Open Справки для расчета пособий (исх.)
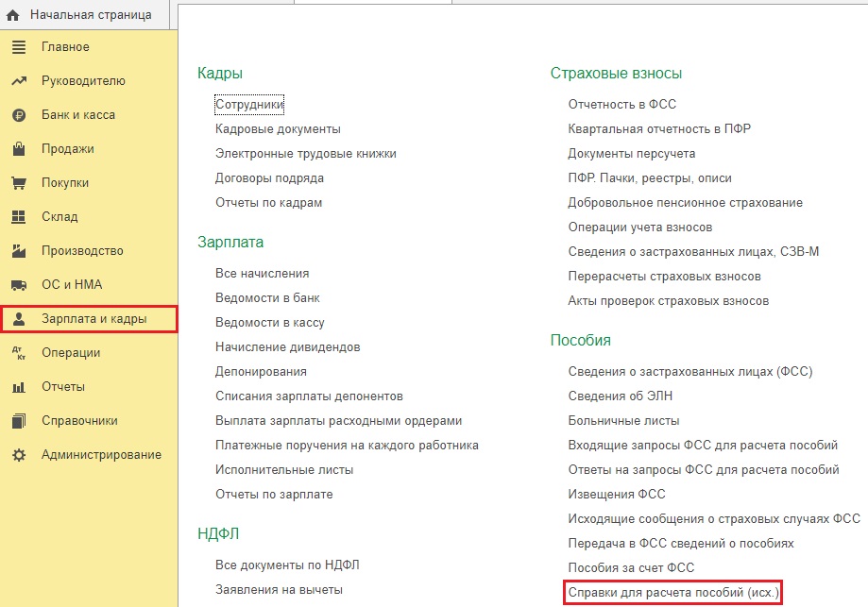 click(673, 593)
